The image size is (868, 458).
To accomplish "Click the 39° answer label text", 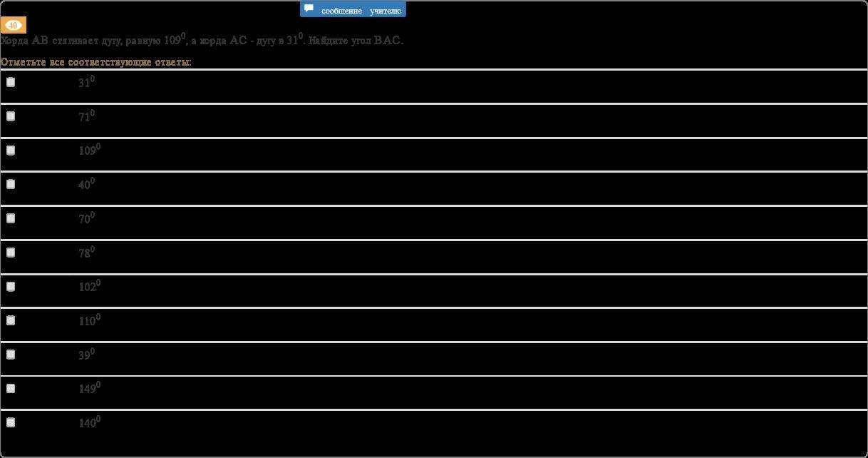I will (x=86, y=355).
